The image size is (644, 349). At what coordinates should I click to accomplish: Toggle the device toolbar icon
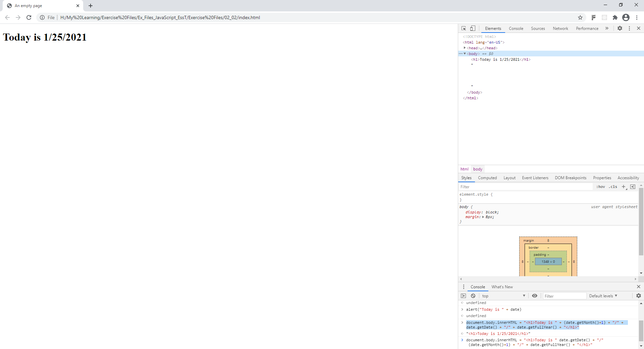point(473,29)
